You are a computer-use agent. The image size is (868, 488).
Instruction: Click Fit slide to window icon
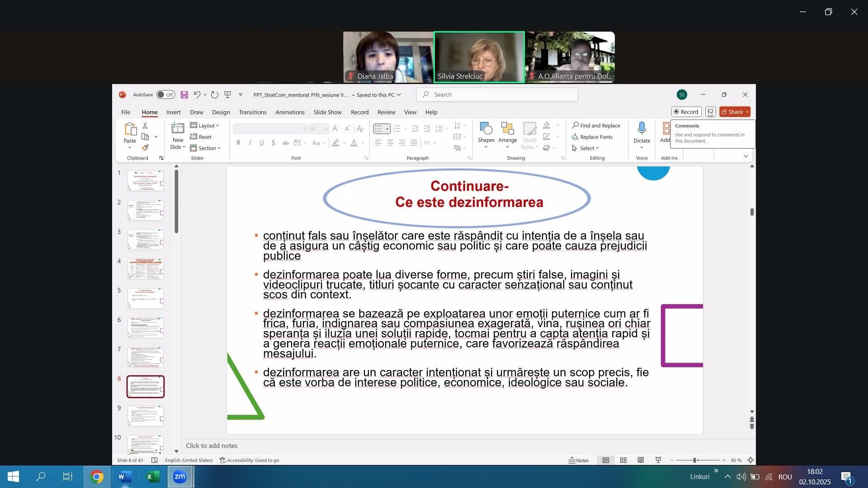[750, 460]
